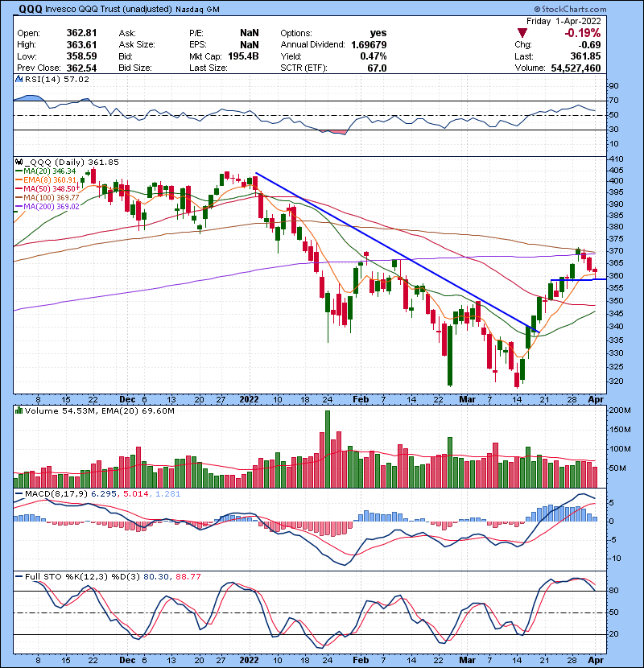Click the candlestick icon beside _QQQ (Daily)
This screenshot has height=668, width=644.
[19, 162]
